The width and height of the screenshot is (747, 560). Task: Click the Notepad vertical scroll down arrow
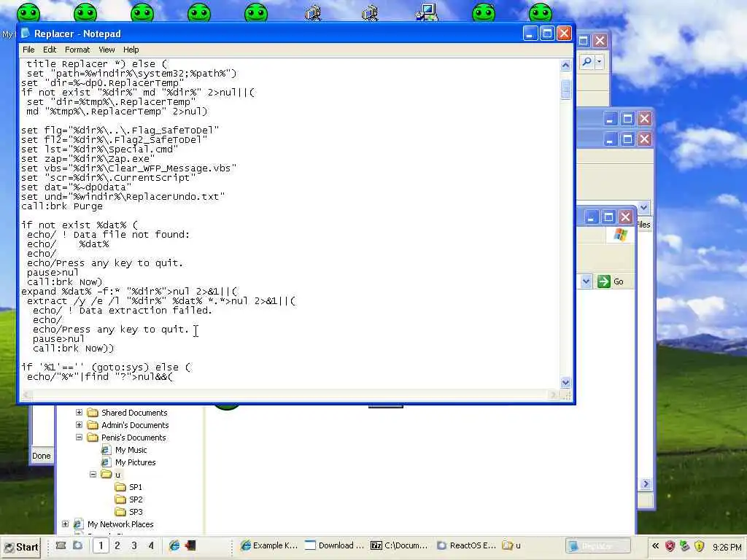pos(565,382)
